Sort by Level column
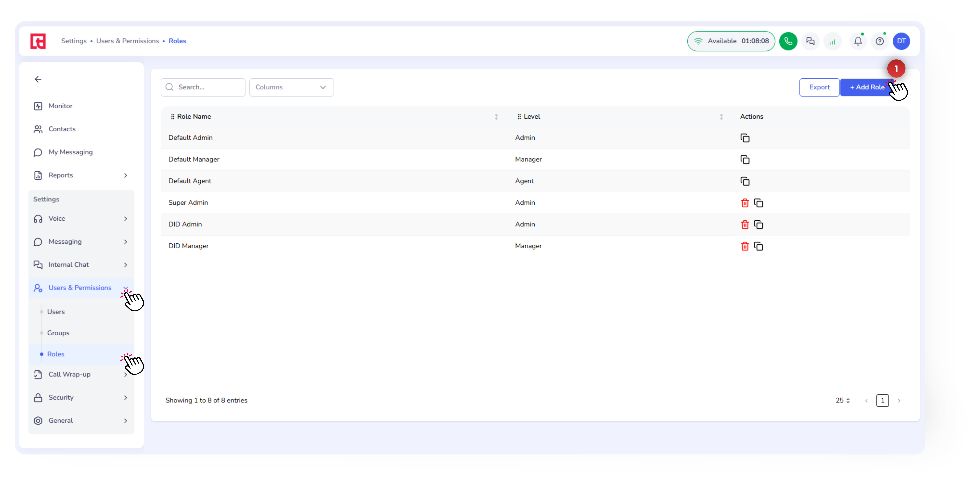The width and height of the screenshot is (980, 488). click(x=721, y=117)
